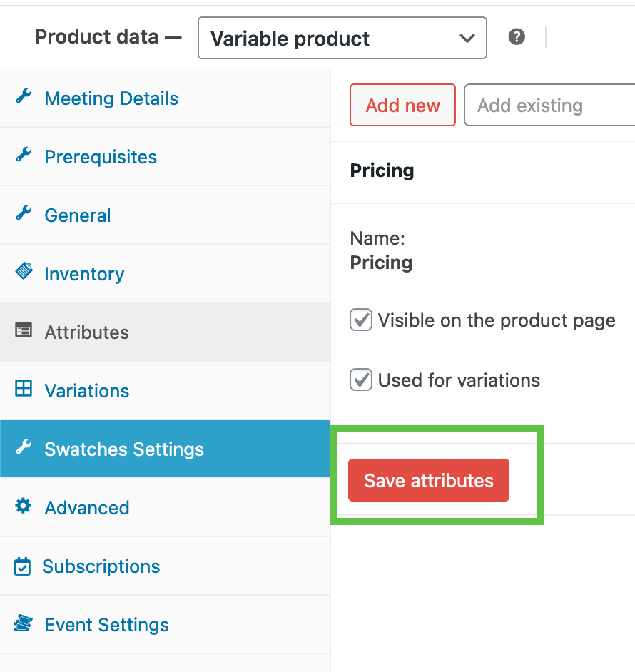Uncheck Visible on the product page
Screen dimensions: 635x672
[x=361, y=320]
